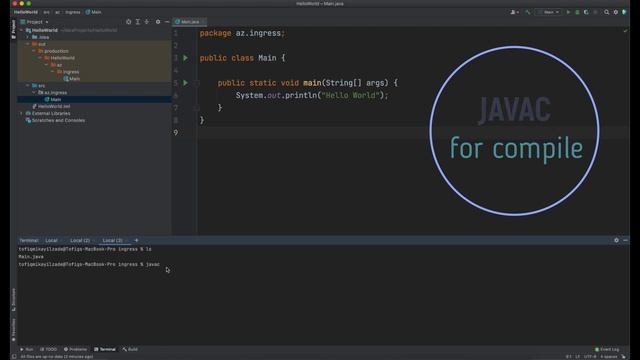Screen dimensions: 640x360
Task: Click the Locate/Select Opened File target icon
Action: [129, 22]
